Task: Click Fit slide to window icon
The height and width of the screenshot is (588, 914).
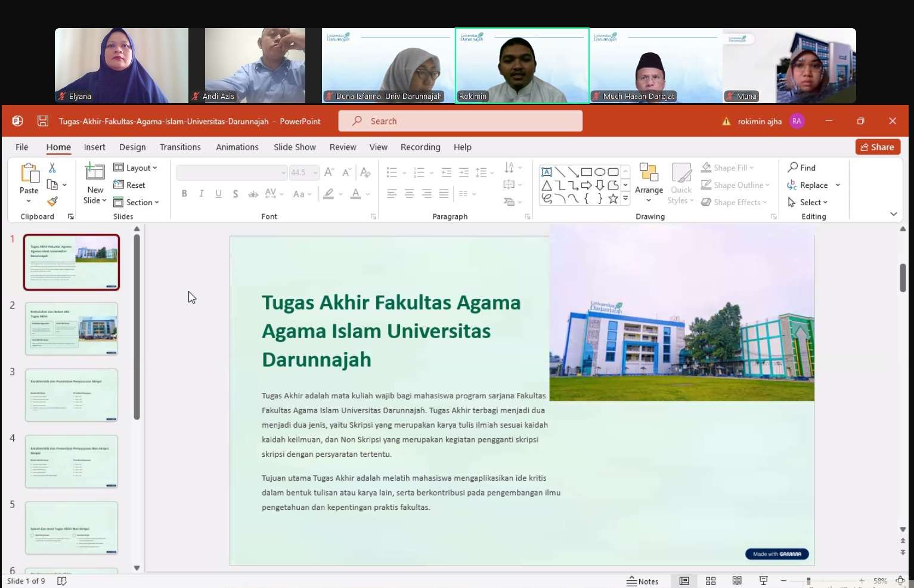Action: (900, 581)
